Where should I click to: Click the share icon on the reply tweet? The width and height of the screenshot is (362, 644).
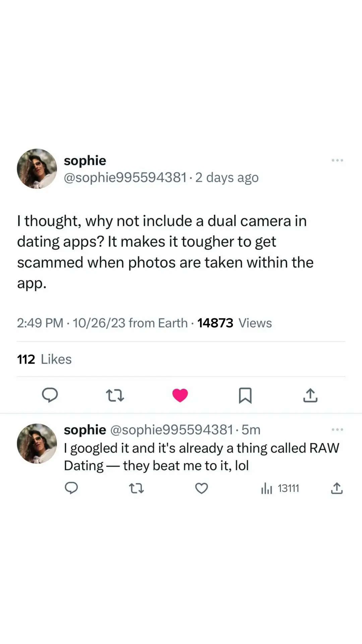point(337,488)
